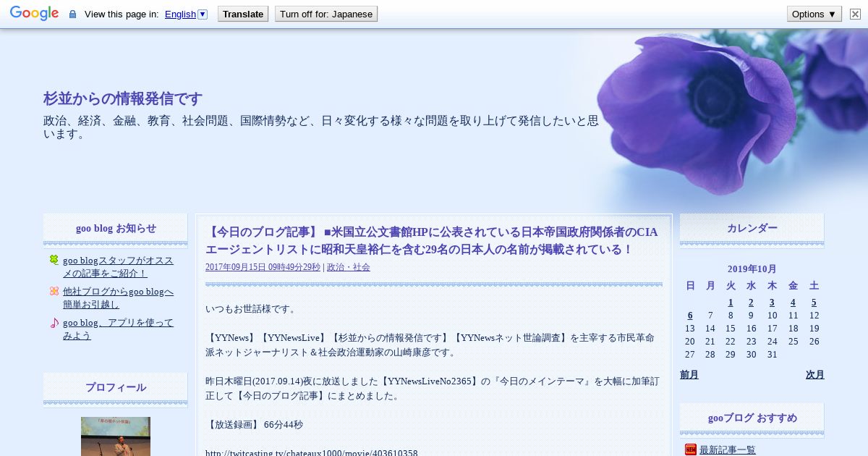Screen dimensions: 868x456
Task: Click the profile photo thumbnail
Action: [116, 436]
